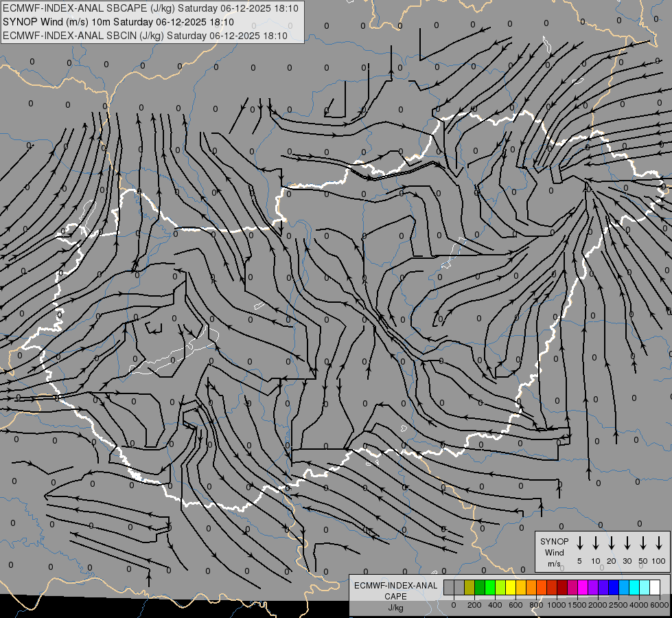This screenshot has width=672, height=618.
Task: Click the wind arrow above the 50 label
Action: [643, 543]
